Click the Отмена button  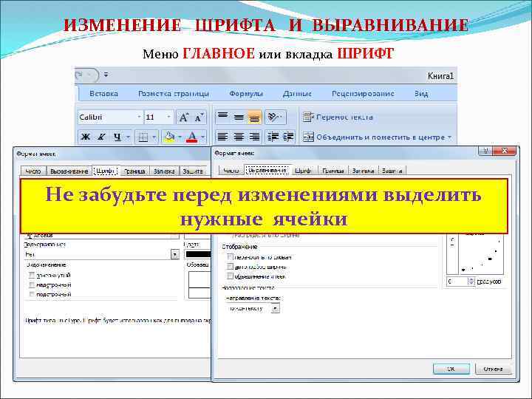493,369
